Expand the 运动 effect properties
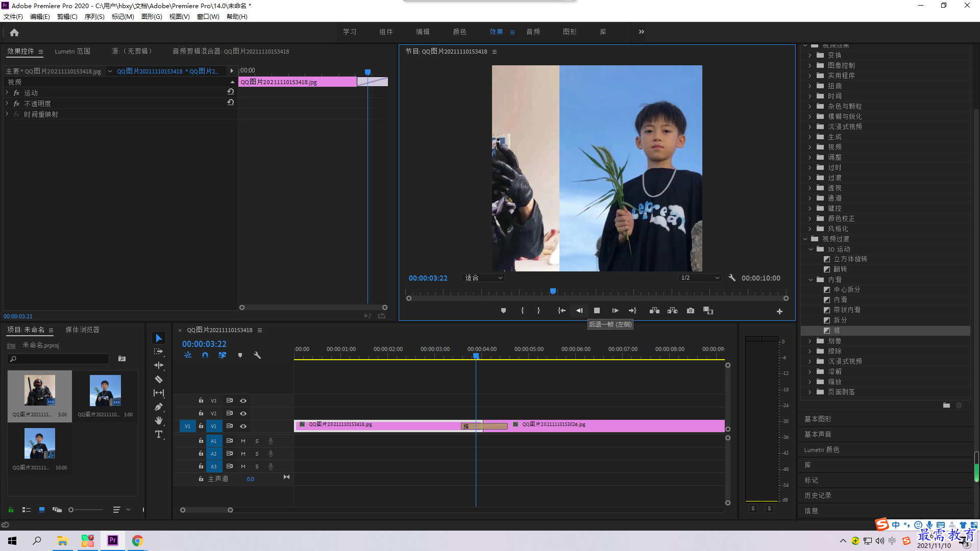This screenshot has width=980, height=551. click(x=7, y=92)
